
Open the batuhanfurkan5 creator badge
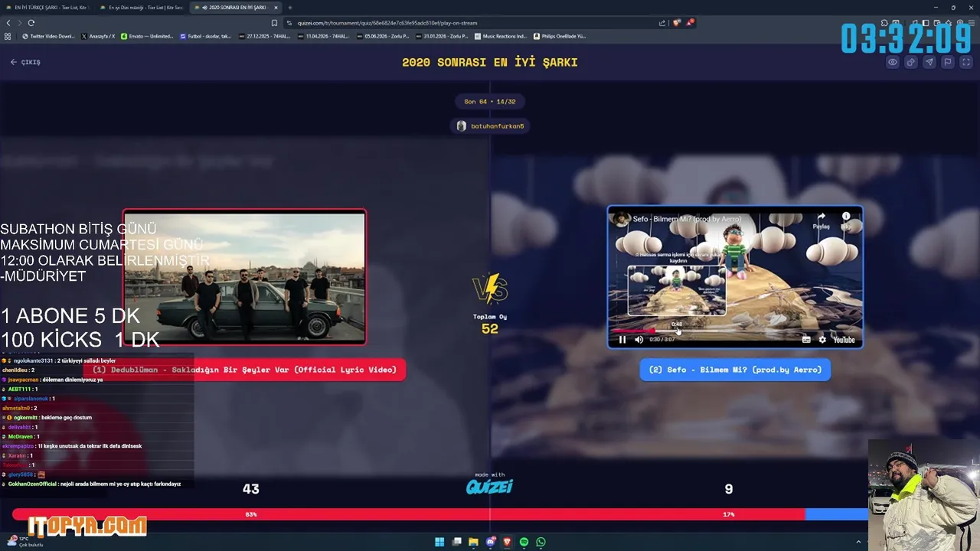(490, 126)
